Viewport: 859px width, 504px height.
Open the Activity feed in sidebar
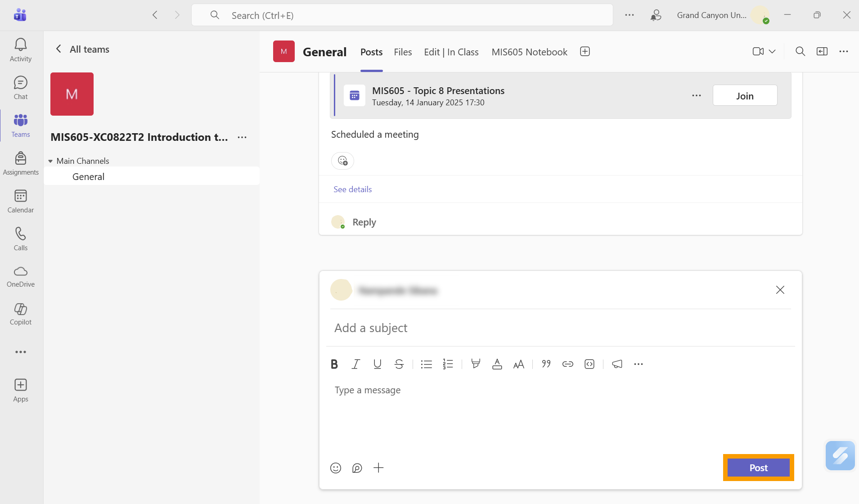pos(21,49)
